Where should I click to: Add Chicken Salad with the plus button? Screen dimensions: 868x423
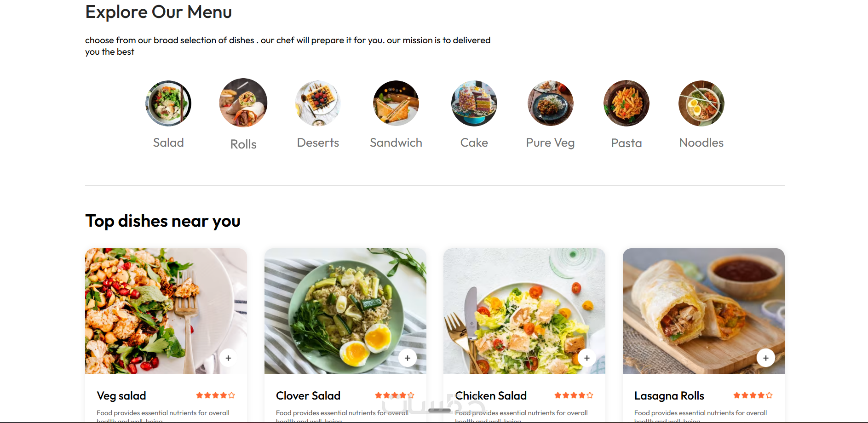[x=586, y=358]
